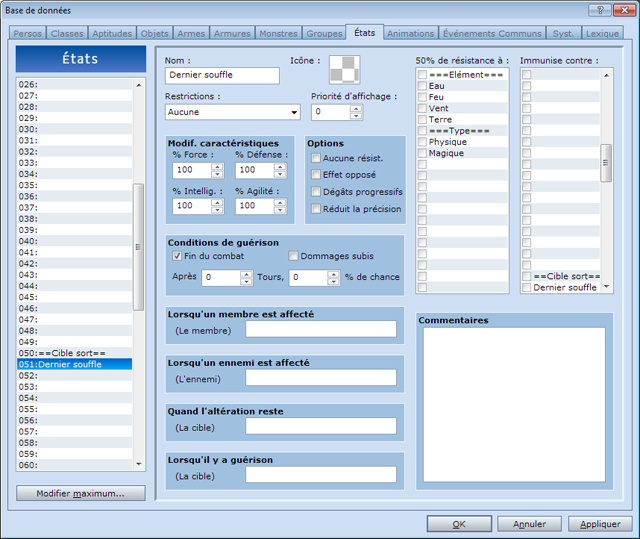Increase % Défense value with up arrow
This screenshot has width=640, height=539.
pyautogui.click(x=280, y=166)
